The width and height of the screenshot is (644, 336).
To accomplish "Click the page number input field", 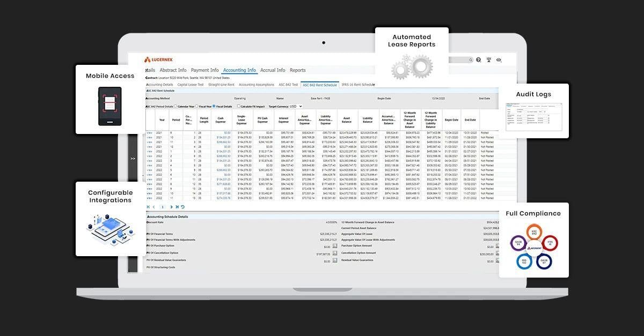I will click(162, 207).
